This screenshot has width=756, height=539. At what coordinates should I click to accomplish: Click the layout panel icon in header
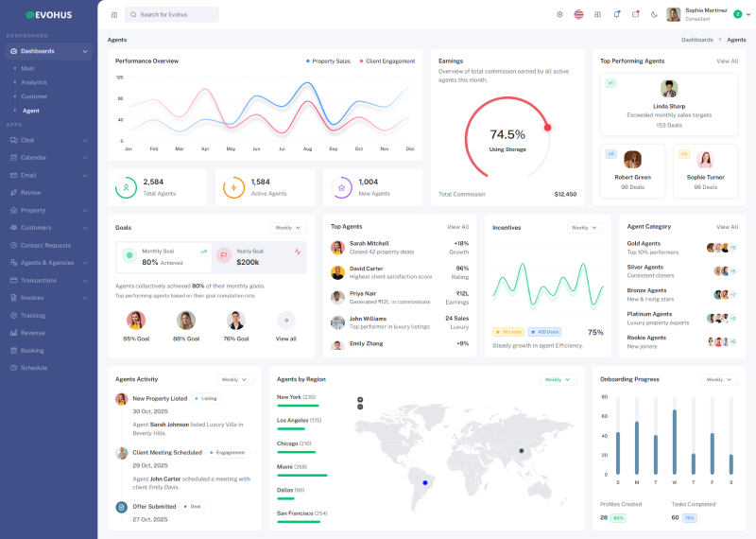pos(597,14)
